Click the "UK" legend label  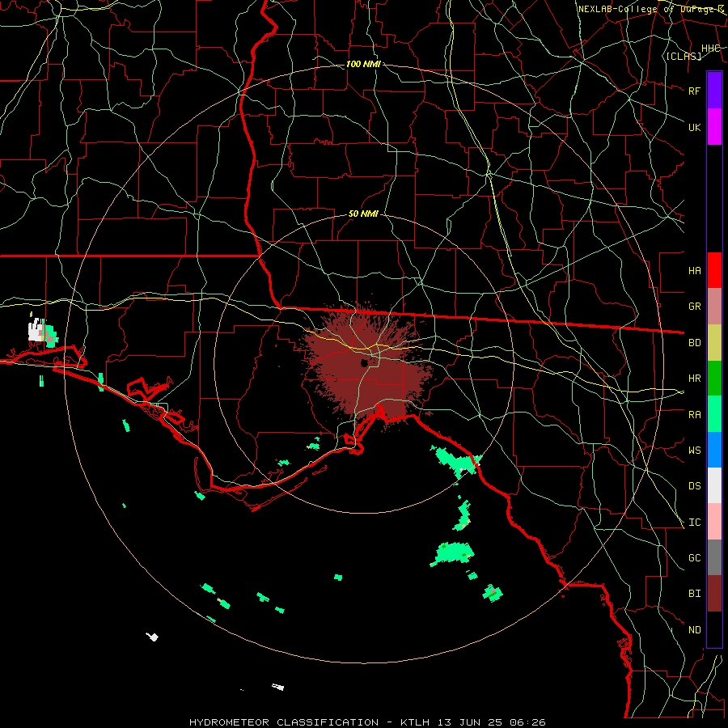[694, 127]
